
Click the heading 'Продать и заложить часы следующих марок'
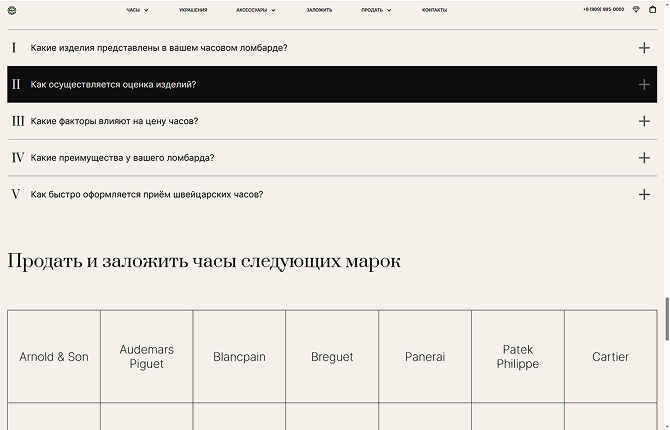[x=204, y=262]
